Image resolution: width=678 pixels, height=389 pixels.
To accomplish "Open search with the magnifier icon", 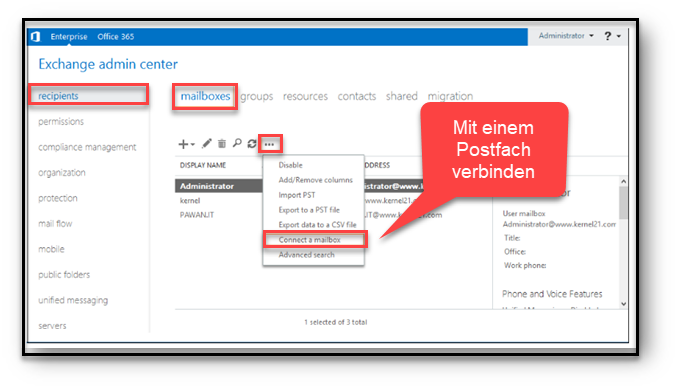I will tap(237, 143).
